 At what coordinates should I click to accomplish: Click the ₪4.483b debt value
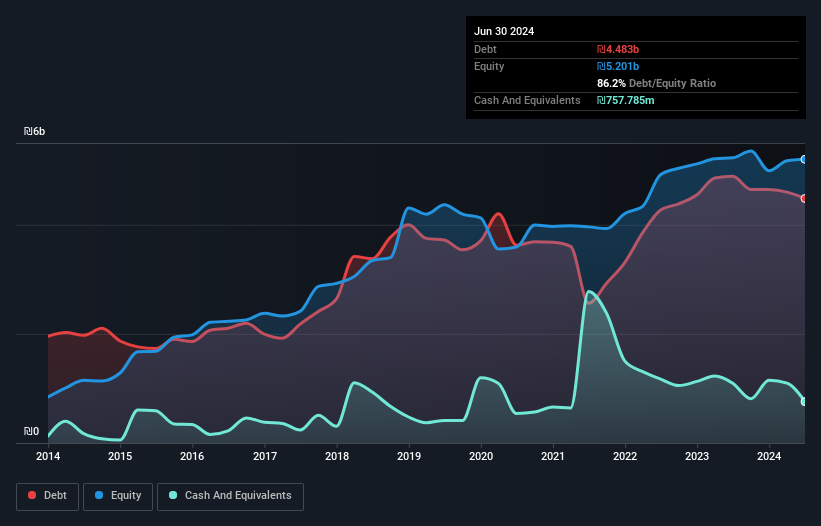618,49
